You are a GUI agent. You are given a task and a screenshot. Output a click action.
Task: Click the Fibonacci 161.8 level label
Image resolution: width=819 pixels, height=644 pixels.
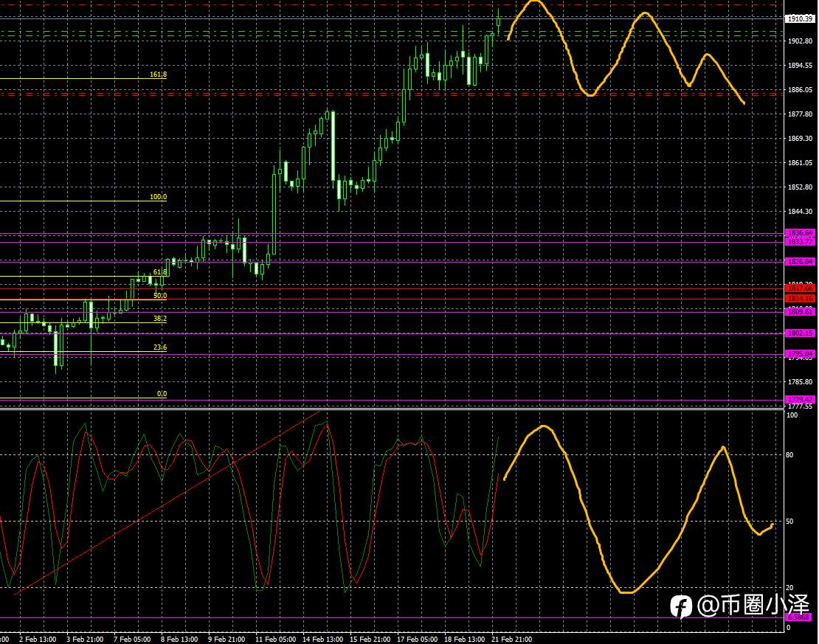pyautogui.click(x=158, y=75)
